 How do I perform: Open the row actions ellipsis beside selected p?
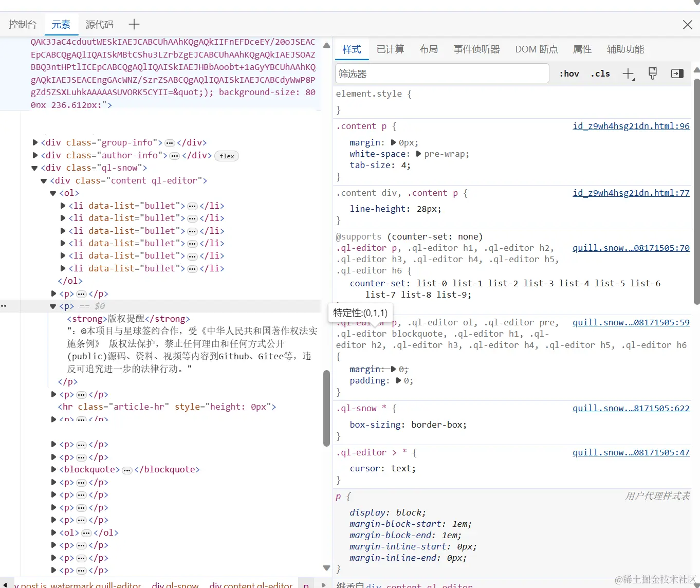coord(4,306)
